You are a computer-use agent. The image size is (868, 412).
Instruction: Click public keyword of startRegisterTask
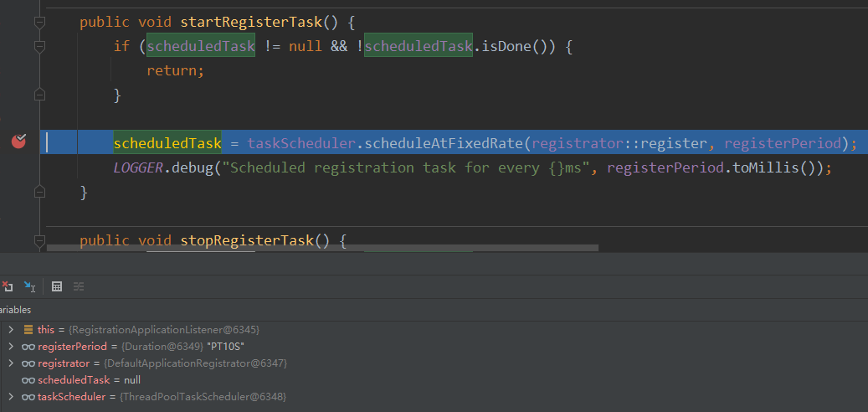pyautogui.click(x=104, y=22)
